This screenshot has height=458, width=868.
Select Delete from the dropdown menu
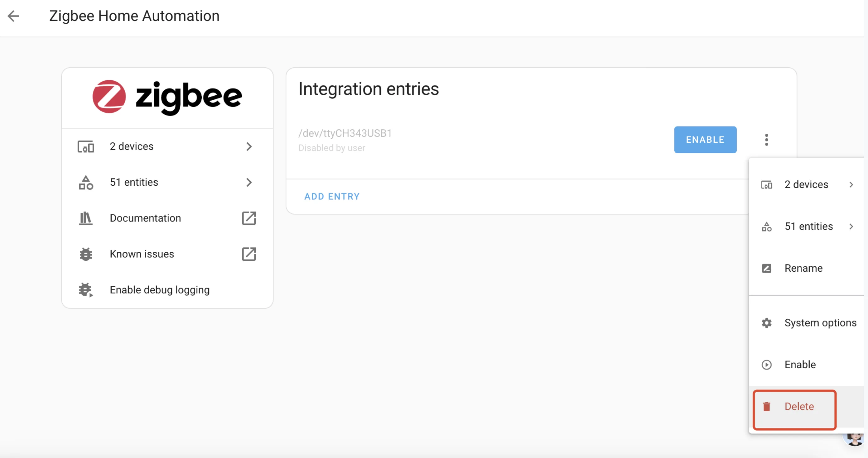[x=806, y=407]
